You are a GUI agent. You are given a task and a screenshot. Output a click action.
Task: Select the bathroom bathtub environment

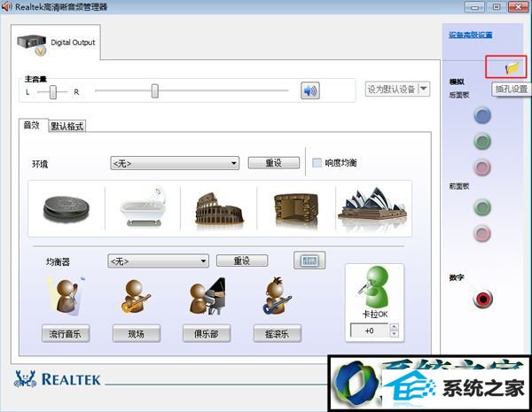point(143,207)
